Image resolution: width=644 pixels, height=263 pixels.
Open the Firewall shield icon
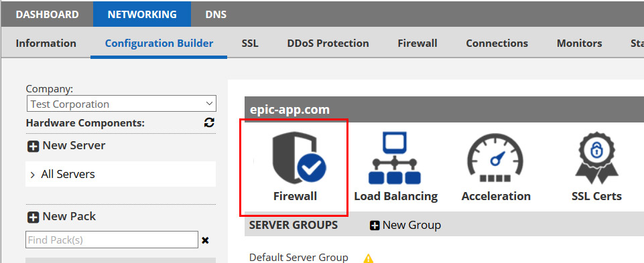300,157
